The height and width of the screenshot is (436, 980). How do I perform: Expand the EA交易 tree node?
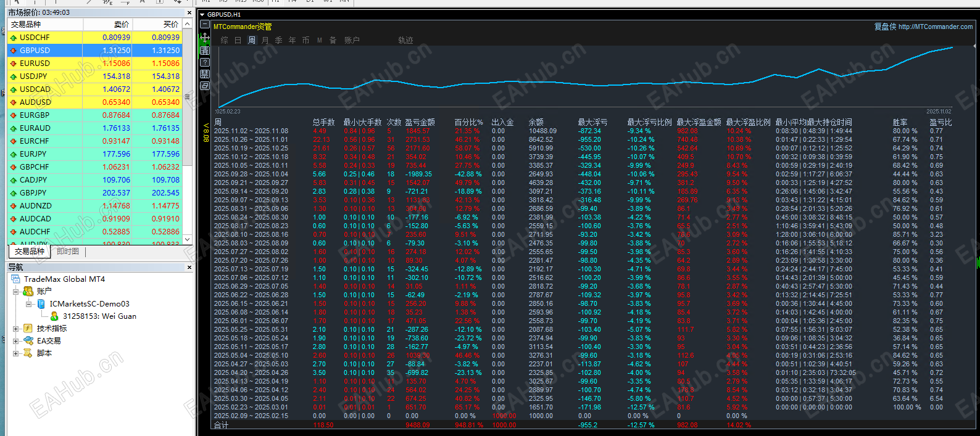(16, 340)
